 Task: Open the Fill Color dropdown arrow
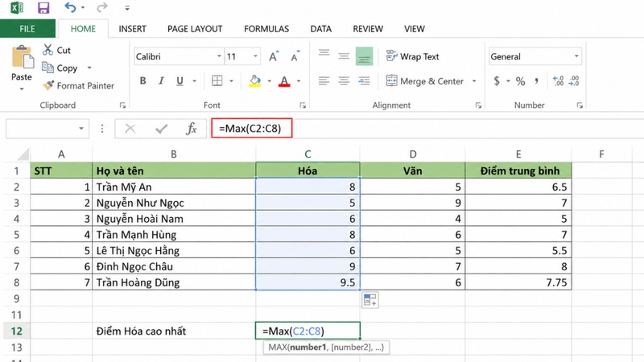coord(269,81)
